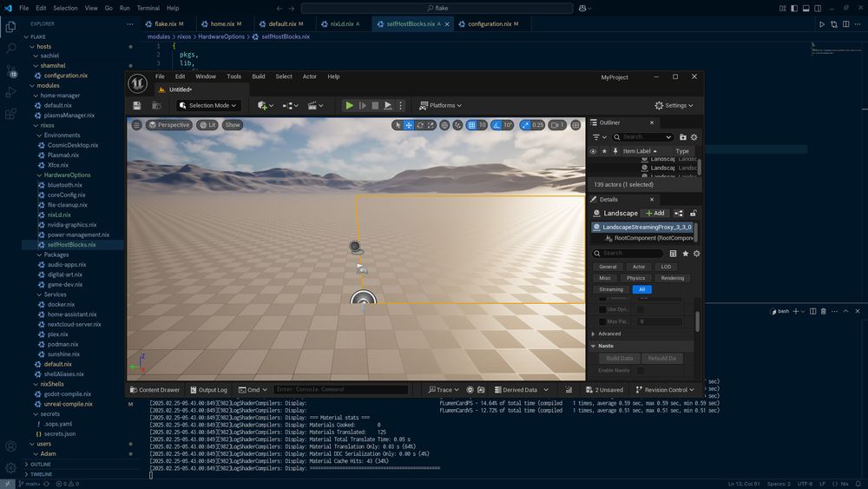Select the translate gizmo tool in viewport

(x=409, y=125)
